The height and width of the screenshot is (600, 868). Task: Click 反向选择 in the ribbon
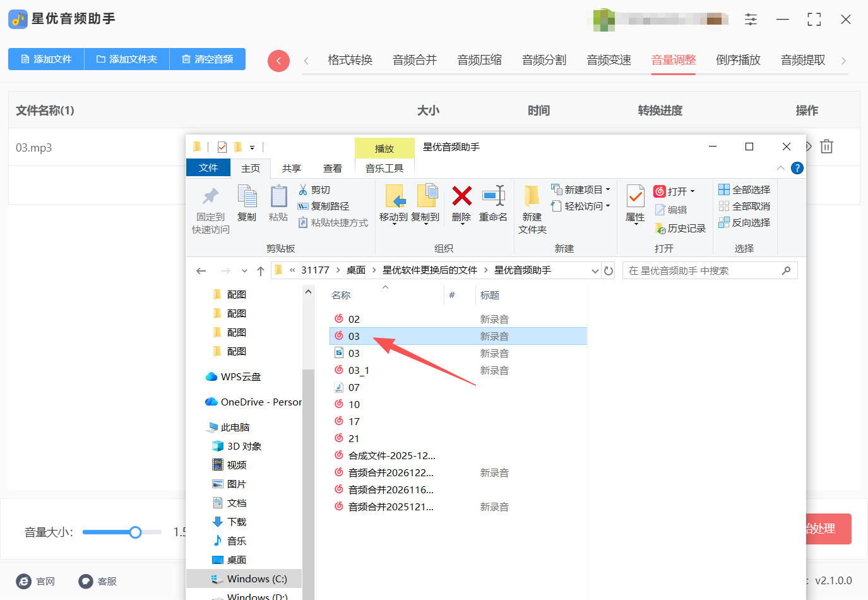click(x=744, y=222)
